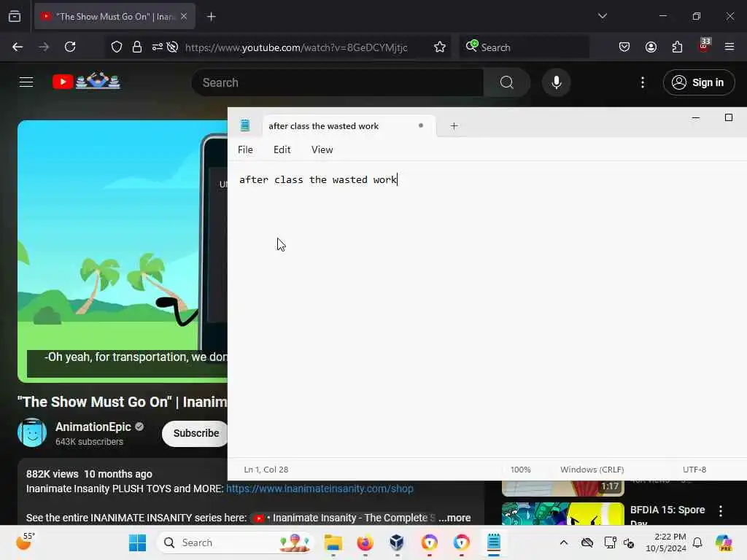
Task: Submit YouTube search with magnifier button
Action: pyautogui.click(x=507, y=82)
